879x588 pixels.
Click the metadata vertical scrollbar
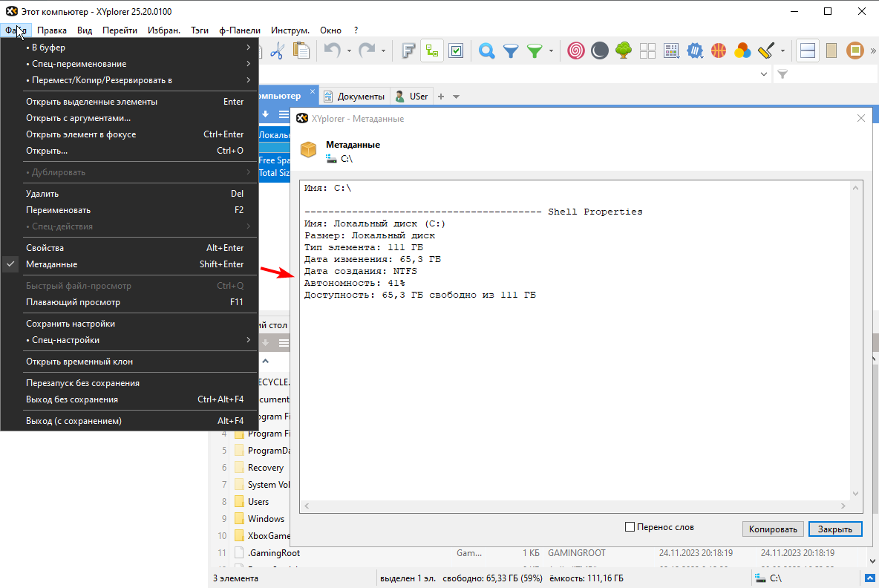tap(855, 341)
